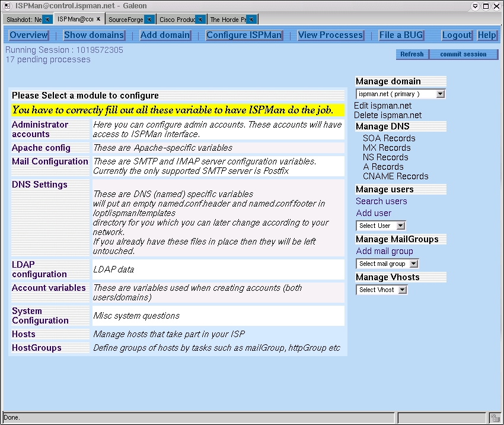504x425 pixels.
Task: Click the yellow 'You have to correctly fill' notice
Action: click(x=178, y=110)
